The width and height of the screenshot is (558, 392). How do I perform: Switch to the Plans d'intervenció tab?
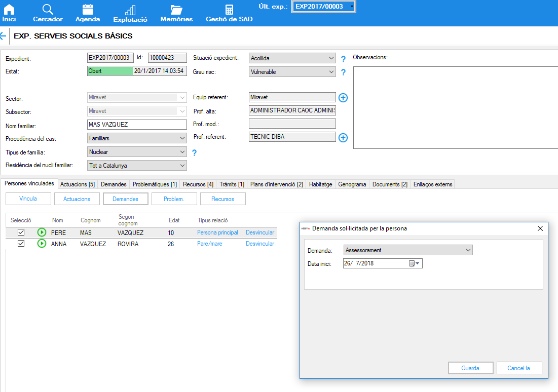tap(276, 184)
